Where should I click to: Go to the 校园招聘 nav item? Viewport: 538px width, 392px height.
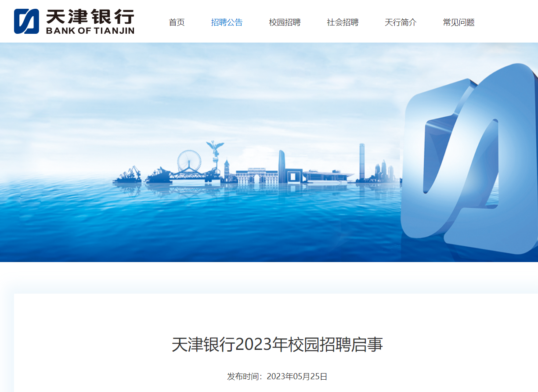point(285,22)
